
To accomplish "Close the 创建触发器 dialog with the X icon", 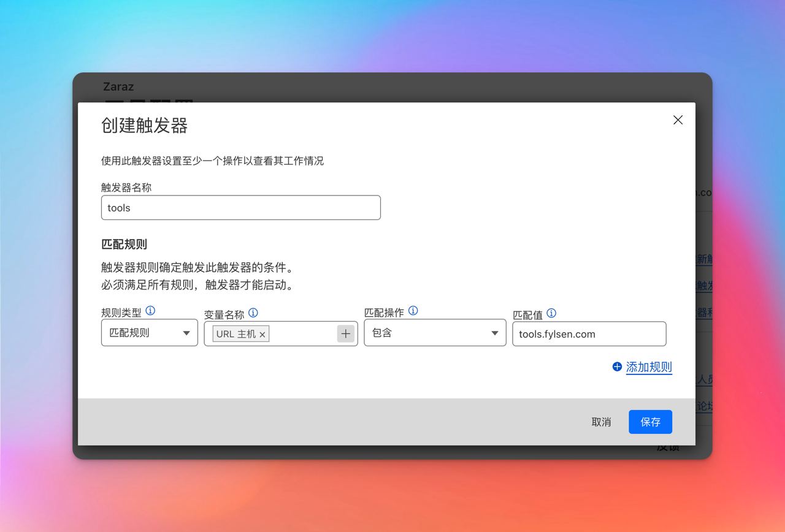I will (678, 120).
